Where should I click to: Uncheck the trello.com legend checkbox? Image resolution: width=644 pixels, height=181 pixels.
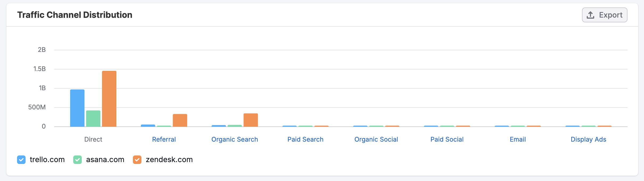click(x=21, y=160)
